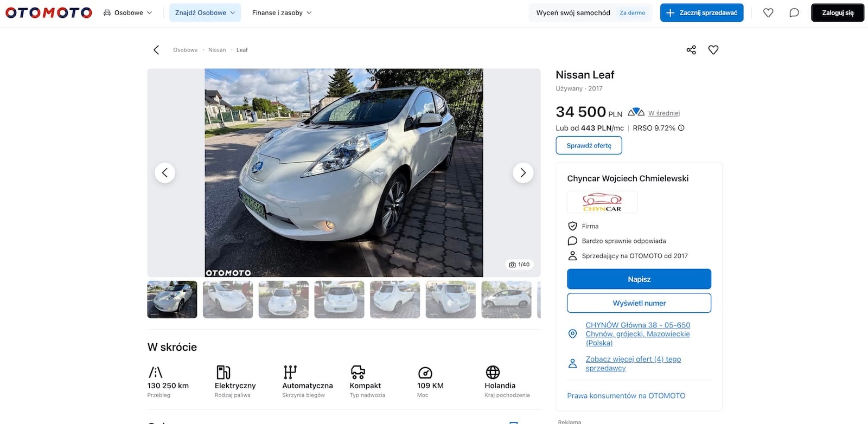The image size is (868, 424).
Task: Click the Chyncar dealer logo
Action: [602, 202]
